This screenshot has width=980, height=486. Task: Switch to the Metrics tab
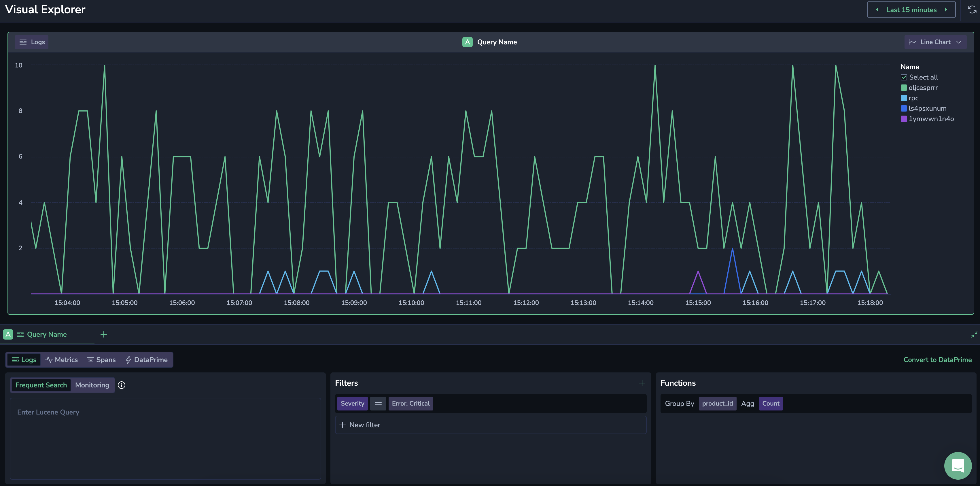(x=62, y=360)
